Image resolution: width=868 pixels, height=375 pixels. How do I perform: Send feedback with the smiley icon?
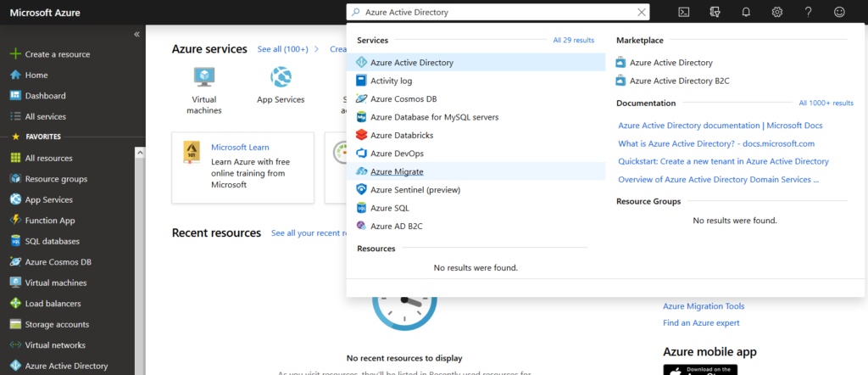click(840, 12)
